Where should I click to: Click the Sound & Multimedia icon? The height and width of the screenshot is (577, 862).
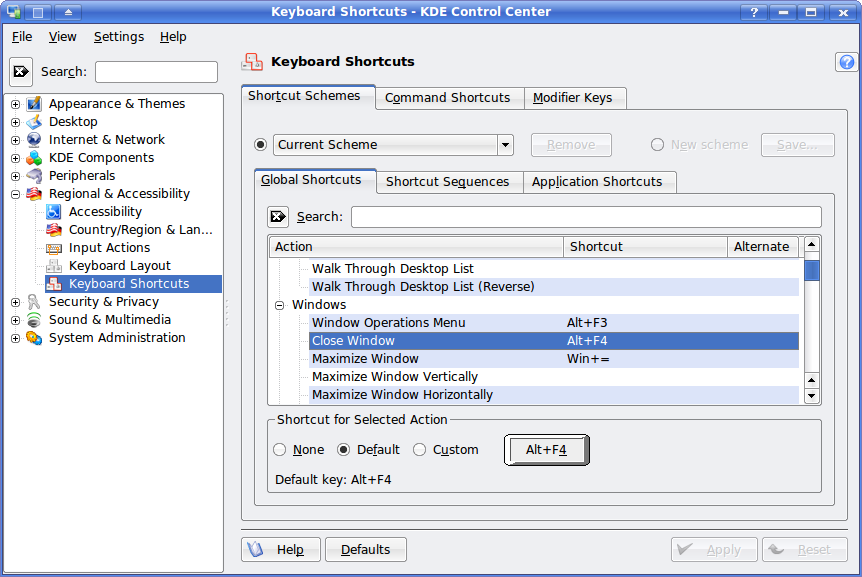coord(34,320)
